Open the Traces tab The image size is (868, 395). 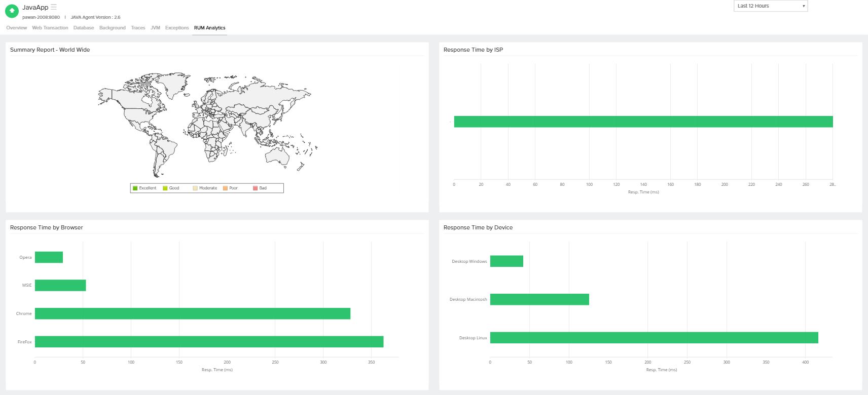[x=138, y=28]
